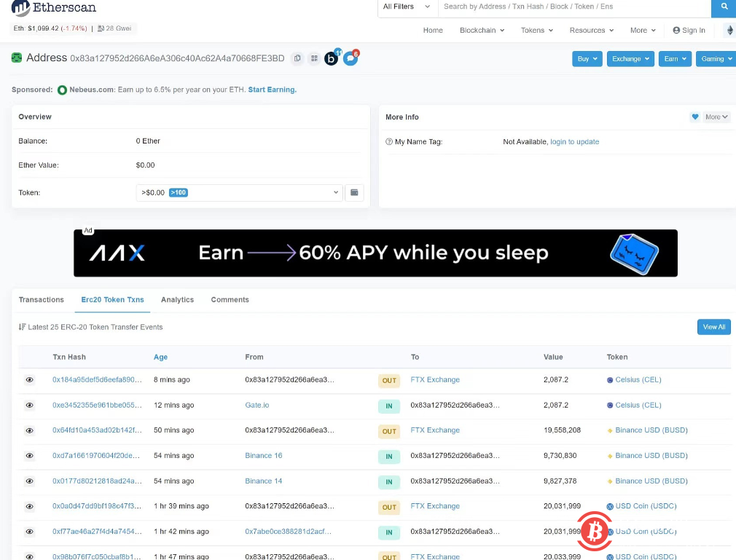The image size is (736, 560).
Task: Toggle the Age column to show dates
Action: (161, 357)
